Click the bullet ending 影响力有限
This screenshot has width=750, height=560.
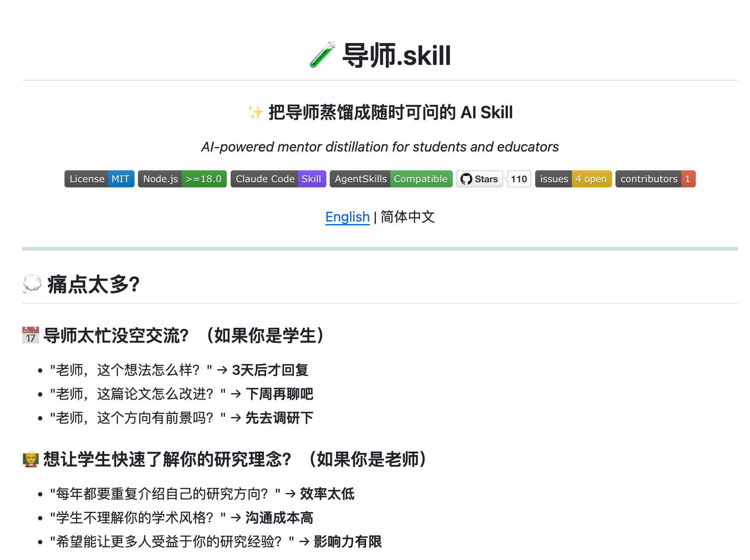(x=216, y=542)
